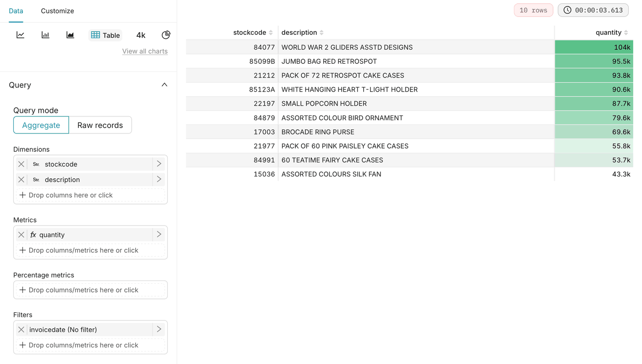642x364 pixels.
Task: Click the 104k quantity cell
Action: pos(594,47)
